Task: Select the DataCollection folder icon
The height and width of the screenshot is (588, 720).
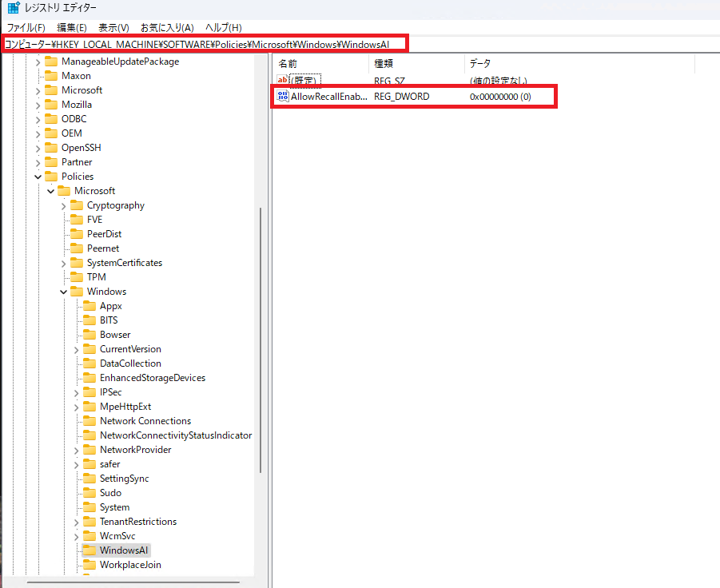Action: (x=90, y=363)
